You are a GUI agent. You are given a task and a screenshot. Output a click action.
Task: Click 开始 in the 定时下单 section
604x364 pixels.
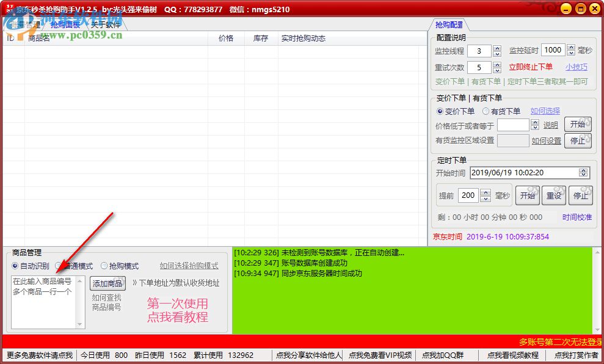(x=528, y=195)
